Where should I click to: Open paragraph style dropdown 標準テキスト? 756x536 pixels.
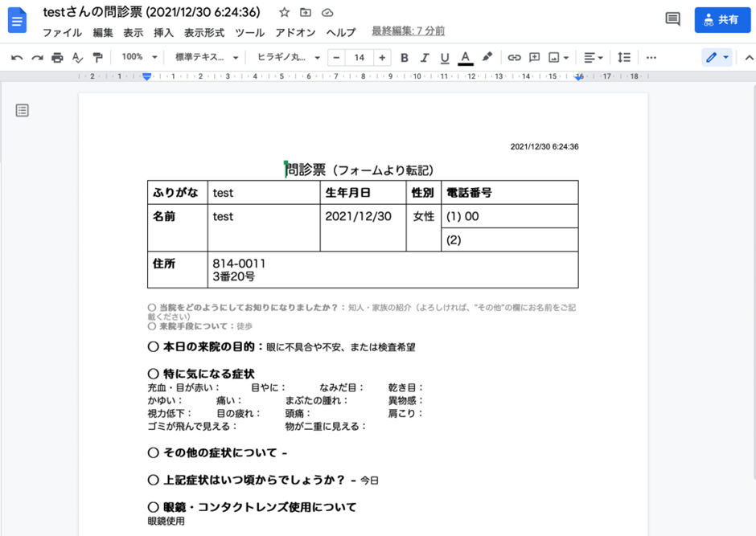point(207,57)
